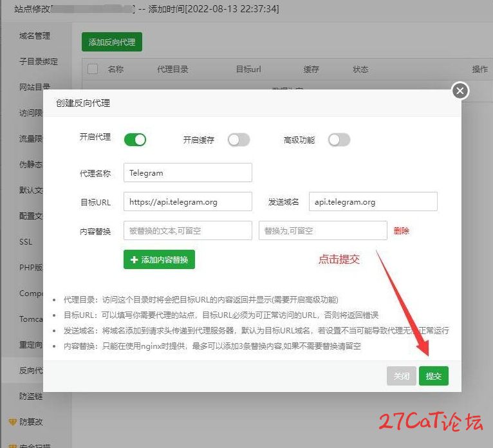Enable the 开启缓存 switch
This screenshot has height=448, width=493.
[239, 140]
